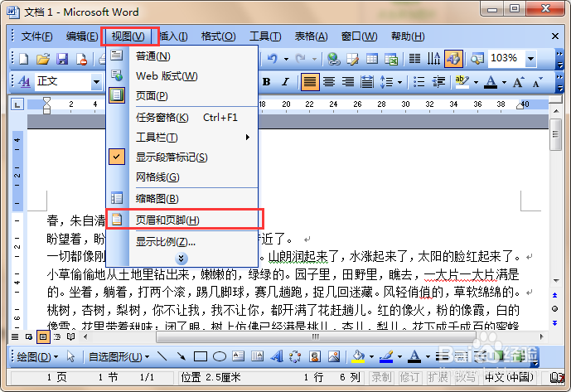Open highlight color picker arrow

click(x=476, y=82)
